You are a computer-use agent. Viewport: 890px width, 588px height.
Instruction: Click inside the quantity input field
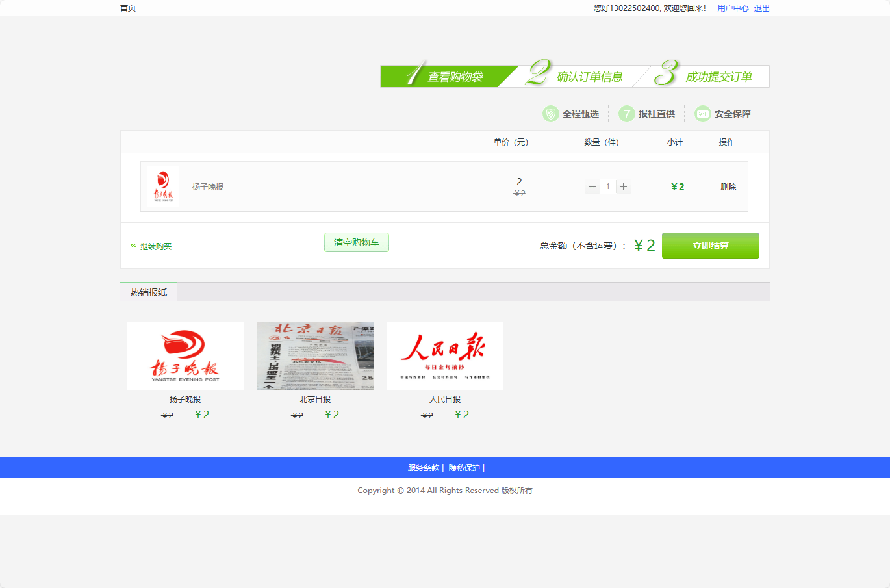(607, 186)
